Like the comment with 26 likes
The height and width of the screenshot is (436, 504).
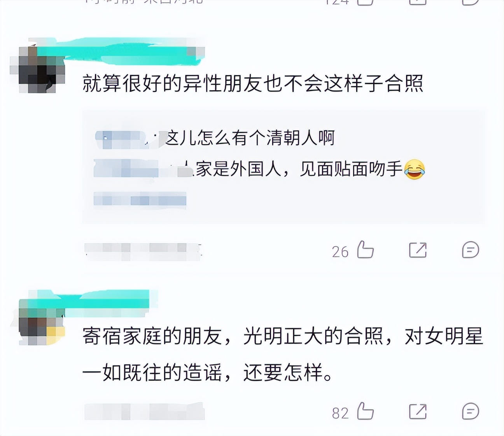coord(365,250)
